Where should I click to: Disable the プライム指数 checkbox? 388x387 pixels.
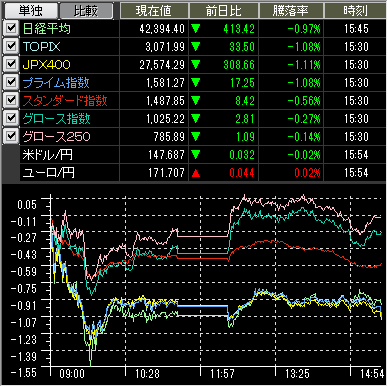point(11,82)
